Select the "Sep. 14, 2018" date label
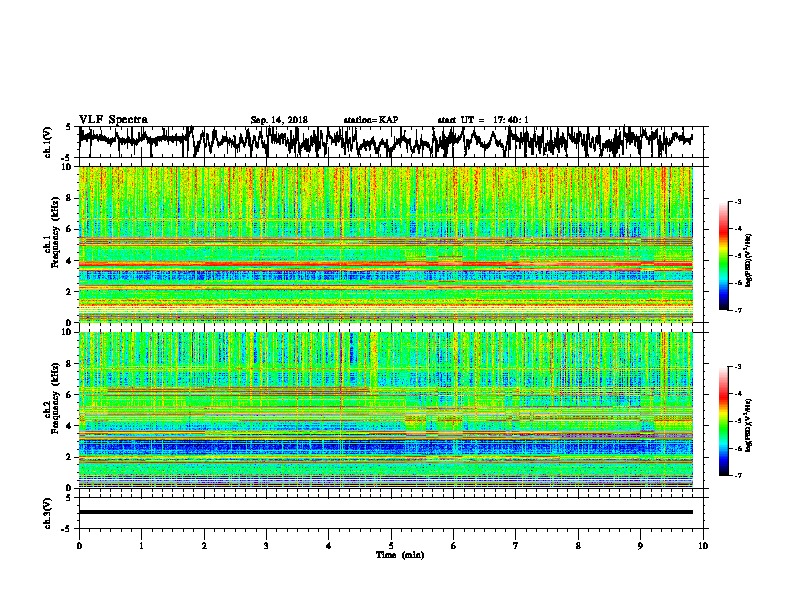 279,120
